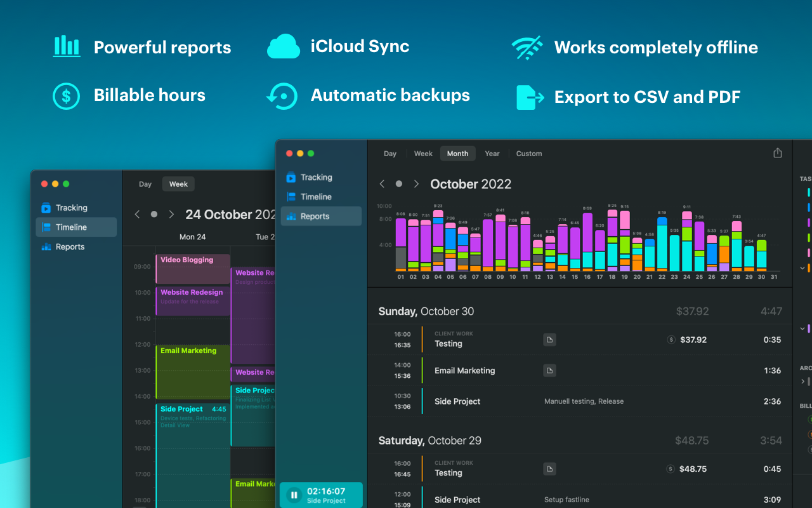Click the billable dollar icon next to $37.92
This screenshot has width=812, height=508.
pyautogui.click(x=671, y=340)
